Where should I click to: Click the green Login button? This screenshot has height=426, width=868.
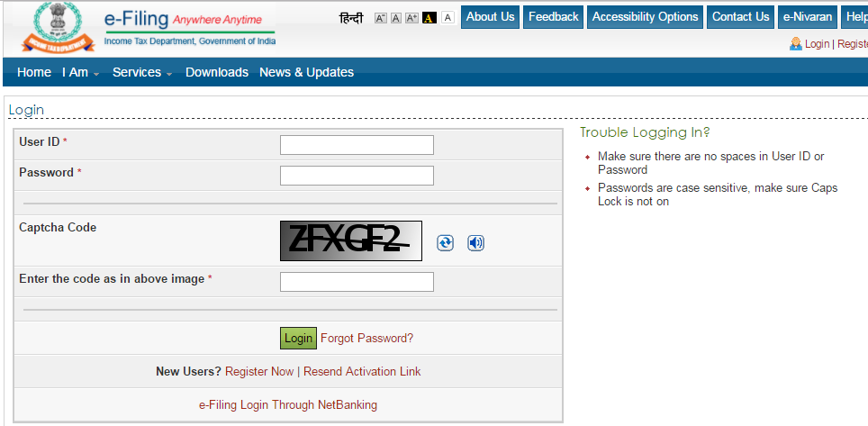(x=298, y=338)
